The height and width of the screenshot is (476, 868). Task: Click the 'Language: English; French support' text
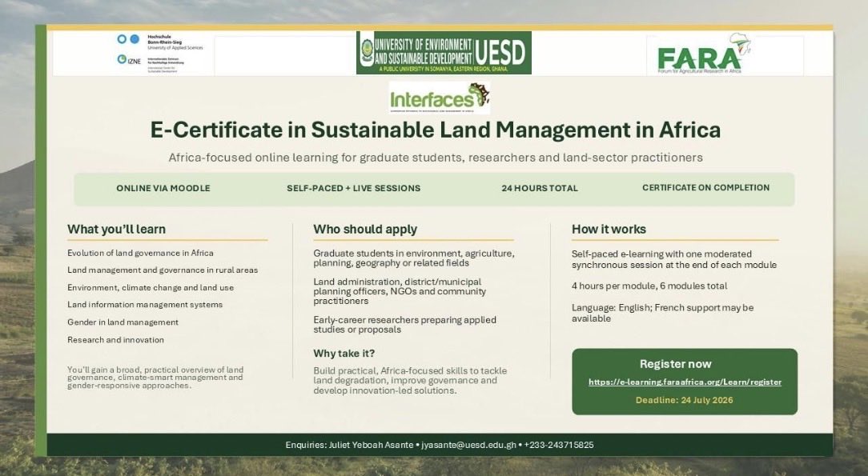[x=663, y=313]
